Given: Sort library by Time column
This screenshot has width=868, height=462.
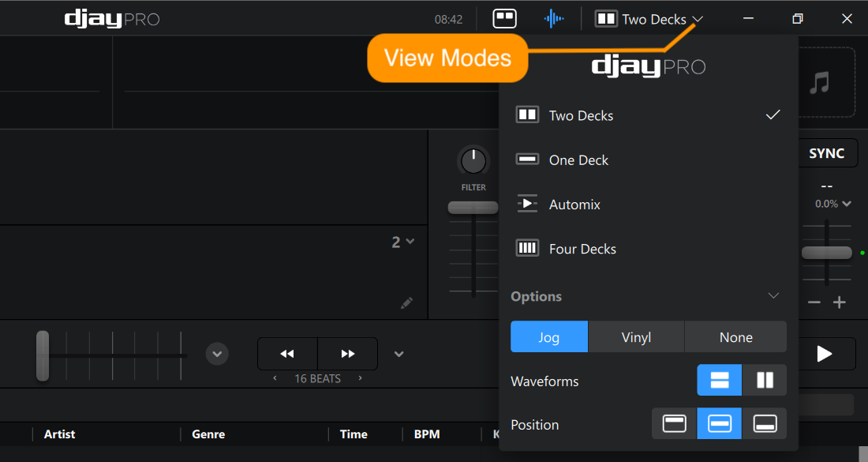Looking at the screenshot, I should pos(354,434).
